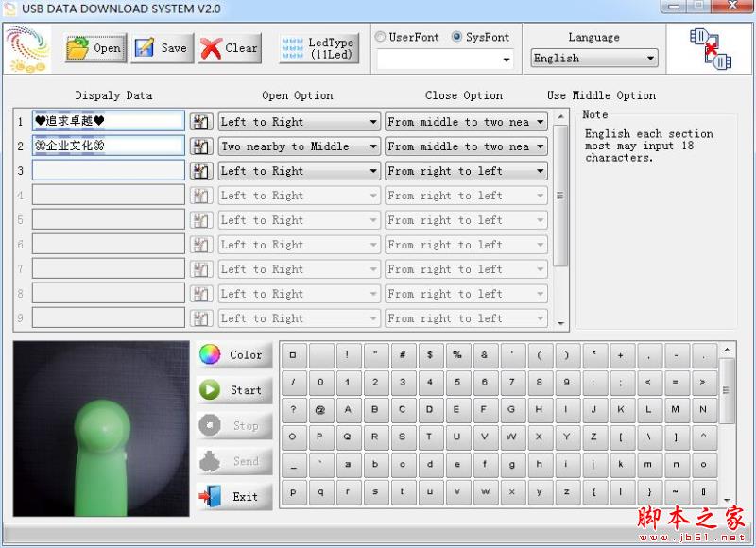Click the row 1 picture insert icon

[201, 122]
